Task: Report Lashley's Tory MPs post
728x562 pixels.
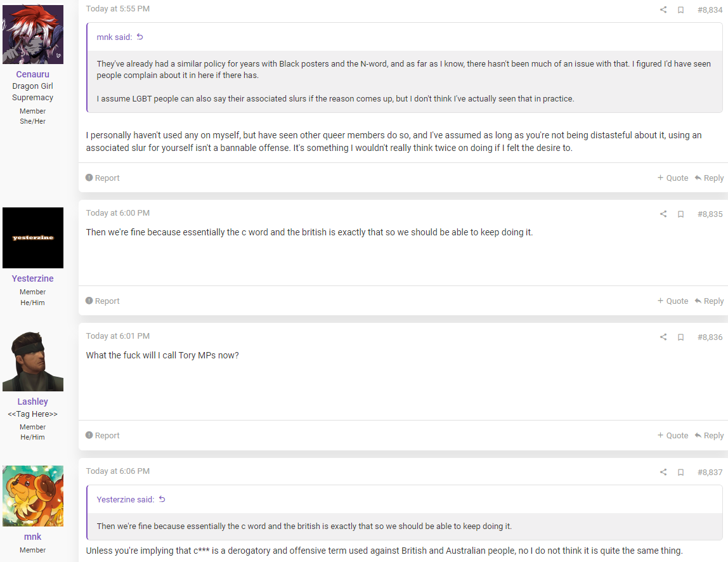Action: pyautogui.click(x=103, y=436)
